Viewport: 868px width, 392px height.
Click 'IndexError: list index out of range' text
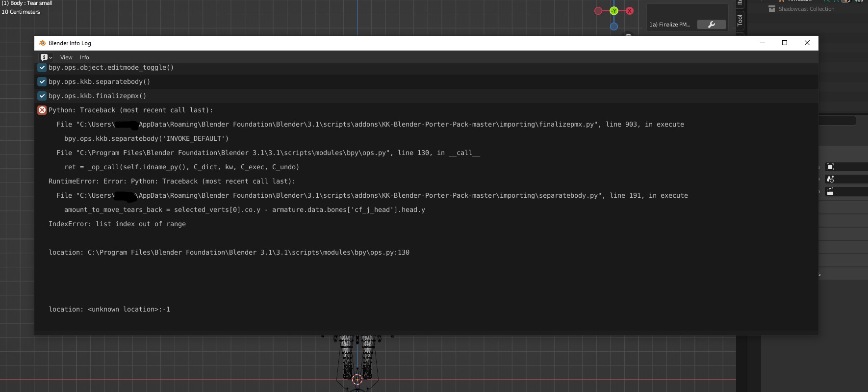click(117, 224)
